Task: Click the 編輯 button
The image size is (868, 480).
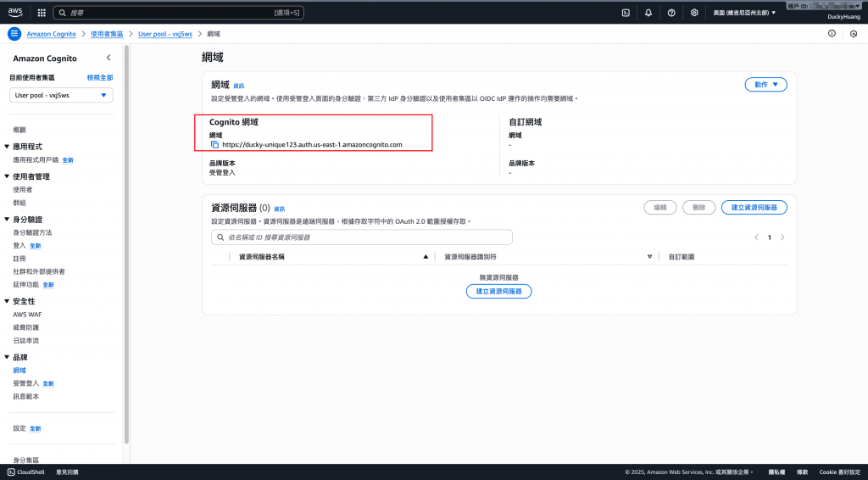Action: (x=659, y=208)
